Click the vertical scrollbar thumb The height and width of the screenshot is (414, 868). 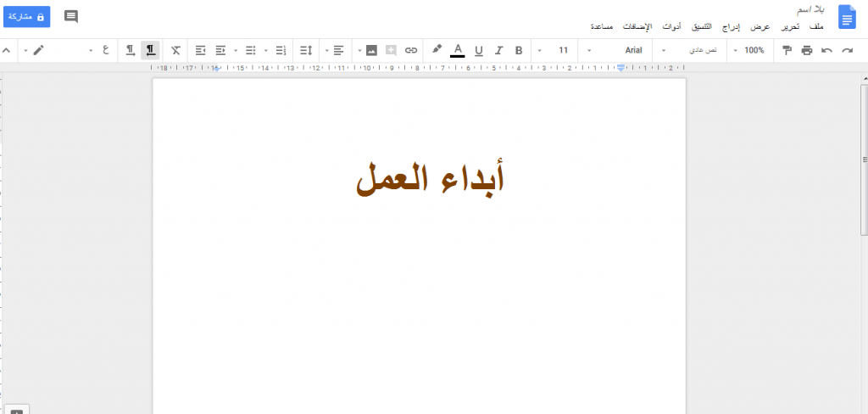[x=864, y=159]
